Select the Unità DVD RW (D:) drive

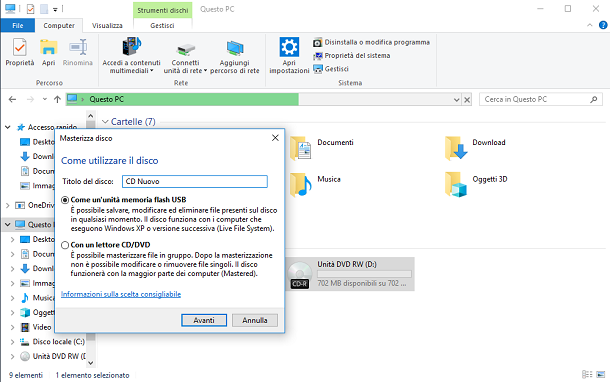(351, 274)
